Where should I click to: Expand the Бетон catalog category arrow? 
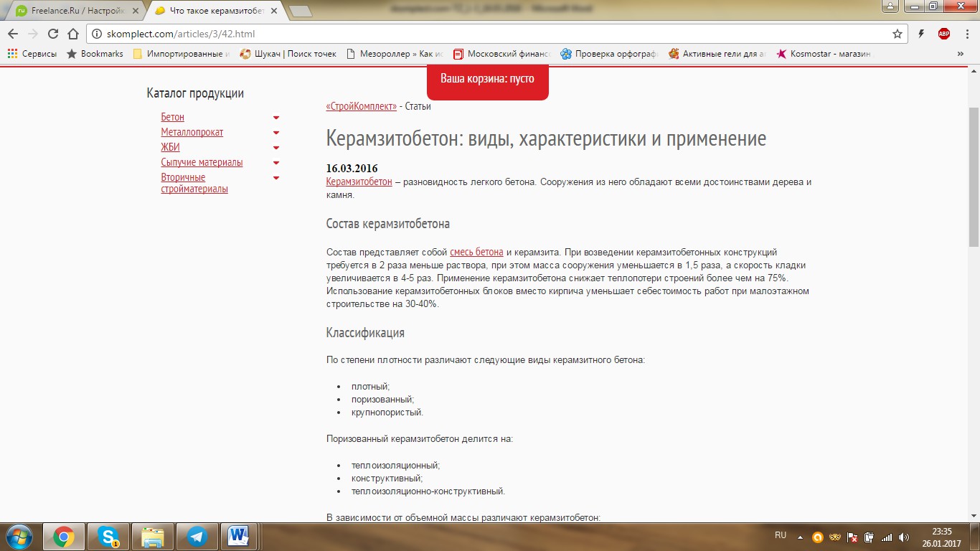tap(276, 118)
